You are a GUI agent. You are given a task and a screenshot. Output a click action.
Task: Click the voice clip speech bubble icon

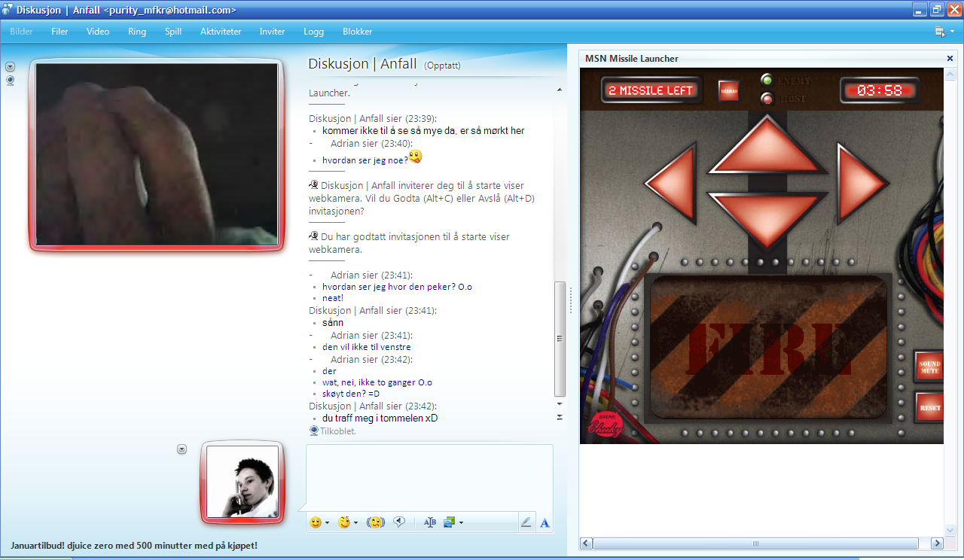pos(400,522)
